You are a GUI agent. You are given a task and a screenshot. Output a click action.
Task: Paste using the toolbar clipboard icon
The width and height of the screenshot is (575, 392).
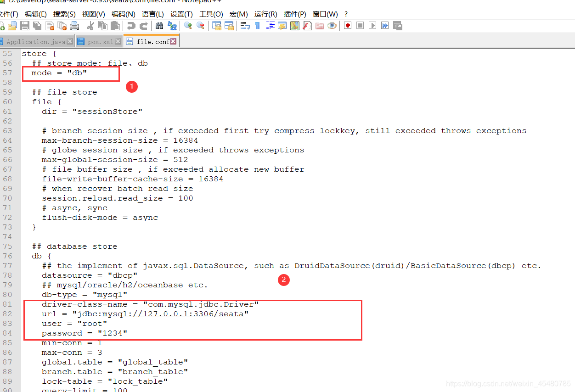coord(115,26)
